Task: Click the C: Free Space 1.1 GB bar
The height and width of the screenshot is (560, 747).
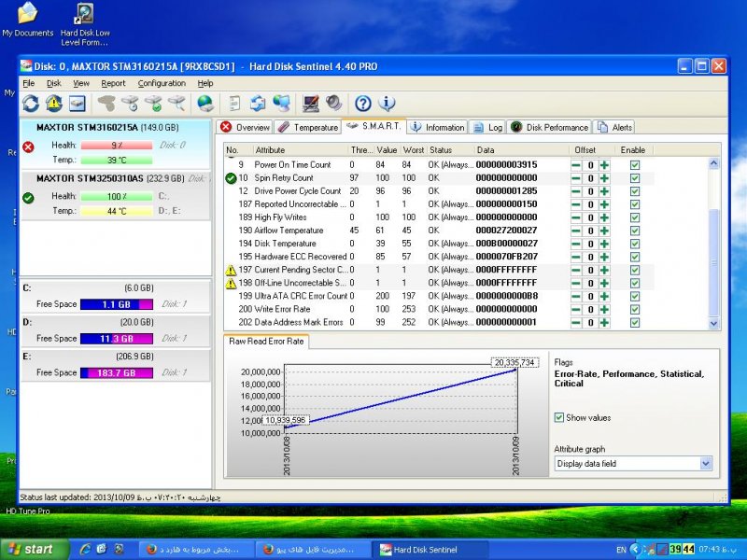Action: [117, 304]
